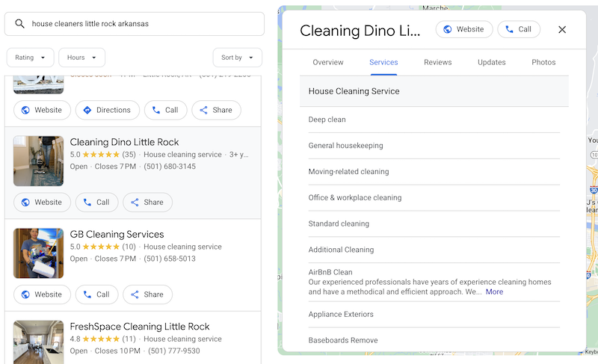The width and height of the screenshot is (598, 364).
Task: Switch to the Overview tab
Action: tap(328, 63)
